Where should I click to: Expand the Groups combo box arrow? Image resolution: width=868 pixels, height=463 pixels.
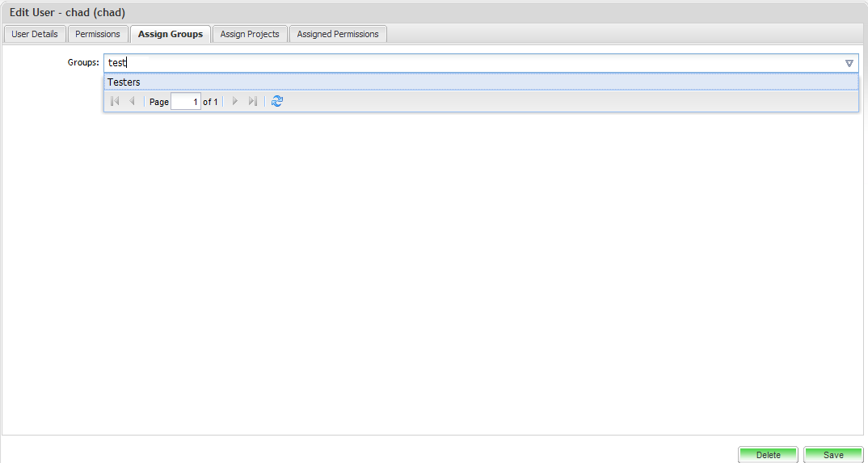(849, 63)
